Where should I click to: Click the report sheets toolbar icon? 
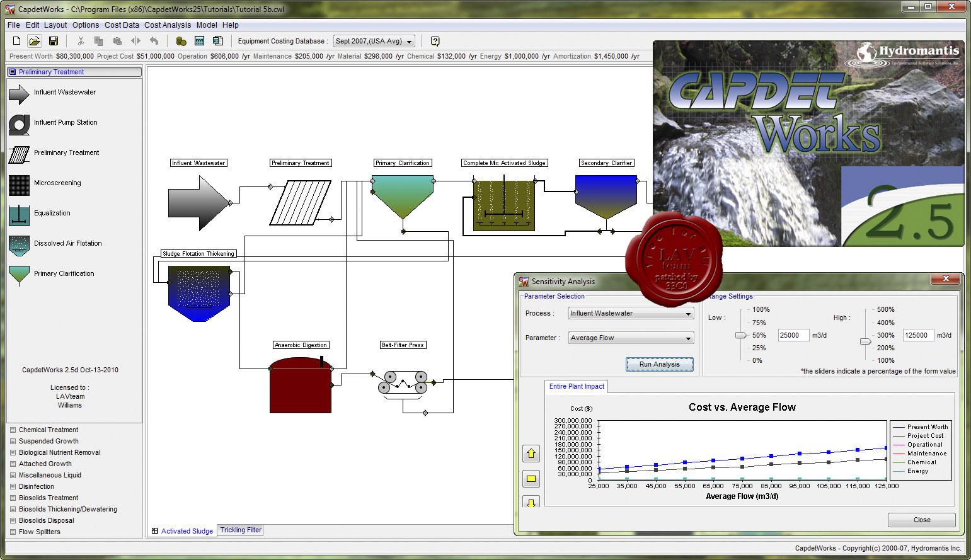[218, 41]
